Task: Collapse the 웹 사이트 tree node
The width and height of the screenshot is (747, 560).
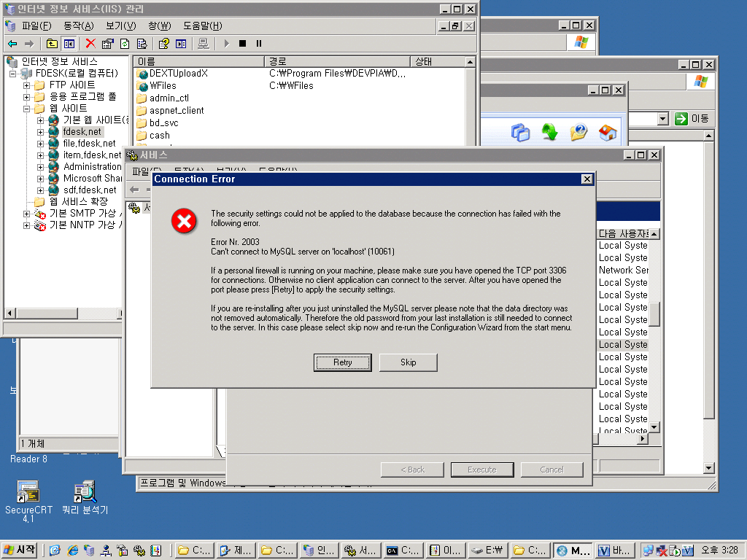Action: [27, 109]
